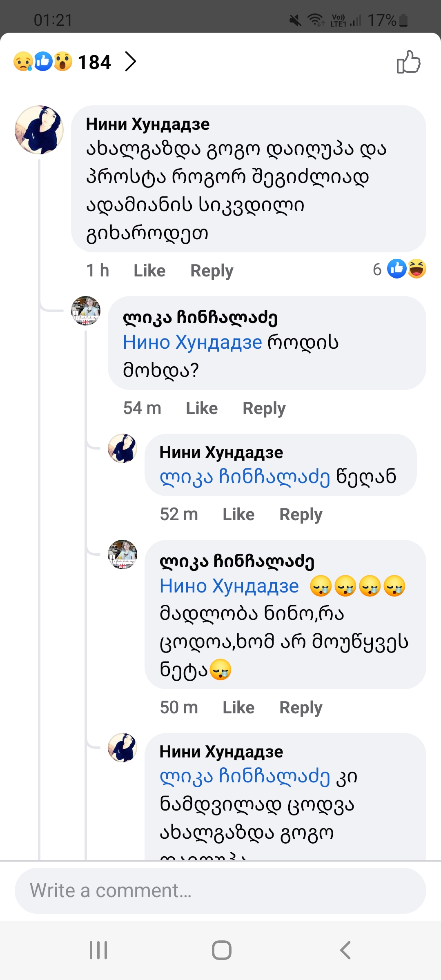Image resolution: width=441 pixels, height=980 pixels.
Task: Check battery level at 17% in status bar
Action: click(382, 20)
